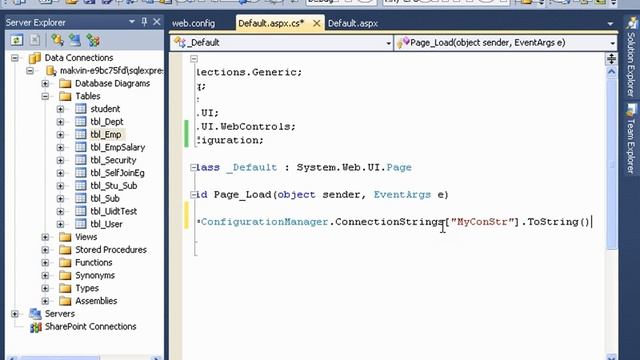Click the Stop Refresh icon in Server Explorer
640x360 pixels.
(x=35, y=40)
